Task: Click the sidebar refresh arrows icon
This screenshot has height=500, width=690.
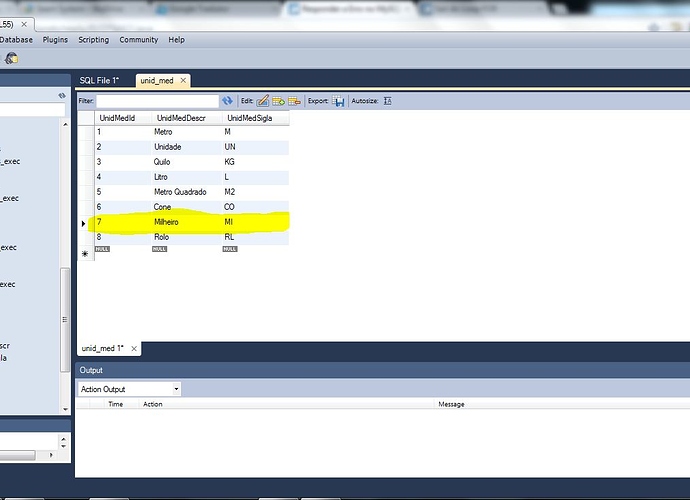Action: coord(62,96)
